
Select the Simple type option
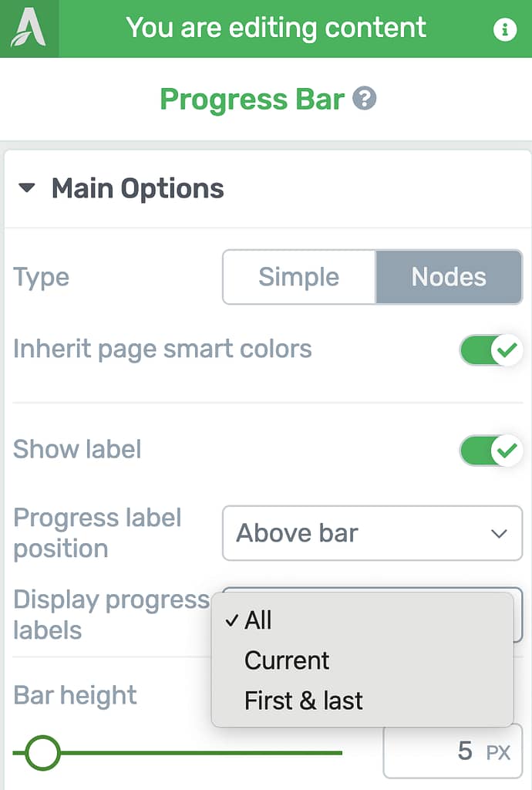[x=299, y=277]
